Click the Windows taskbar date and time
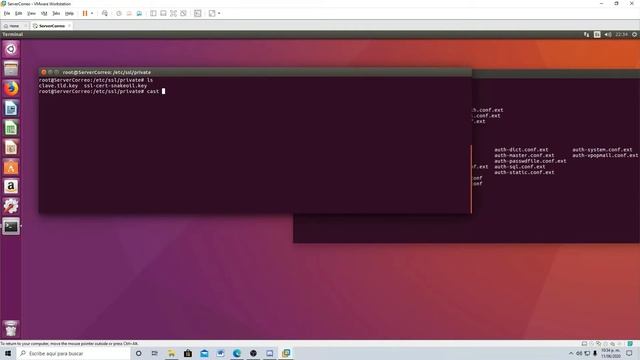The image size is (640, 360). [611, 353]
